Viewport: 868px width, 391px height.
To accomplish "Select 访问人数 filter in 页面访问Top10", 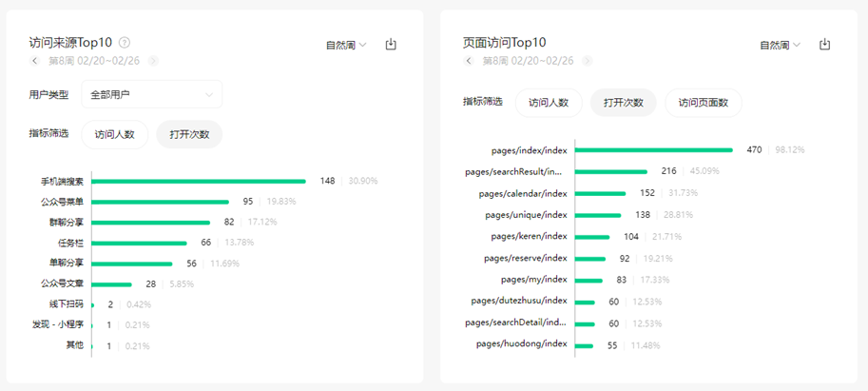I will (549, 103).
